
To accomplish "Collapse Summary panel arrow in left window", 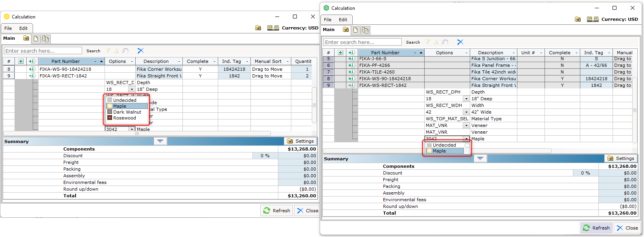I will 160,141.
